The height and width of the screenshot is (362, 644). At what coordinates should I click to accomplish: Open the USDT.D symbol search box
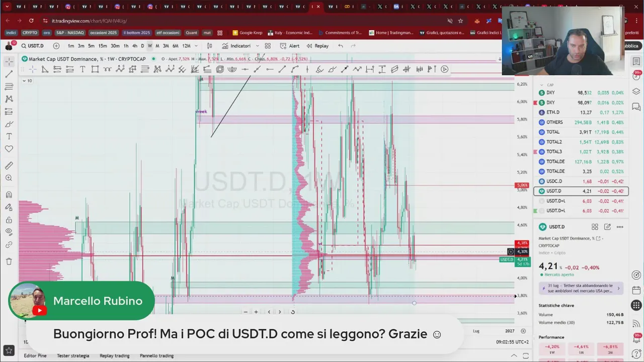[33, 46]
